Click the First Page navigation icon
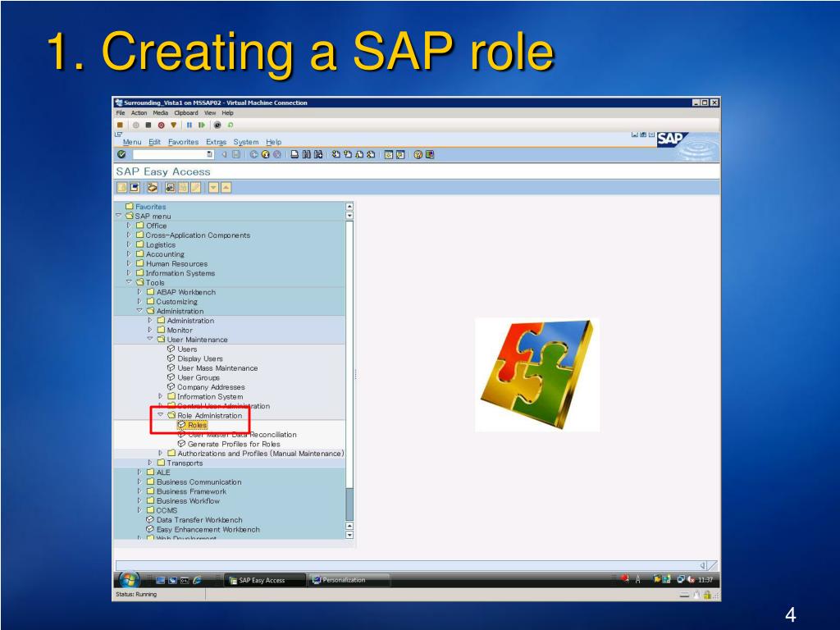Screen dimensions: 840x630 click(x=336, y=154)
